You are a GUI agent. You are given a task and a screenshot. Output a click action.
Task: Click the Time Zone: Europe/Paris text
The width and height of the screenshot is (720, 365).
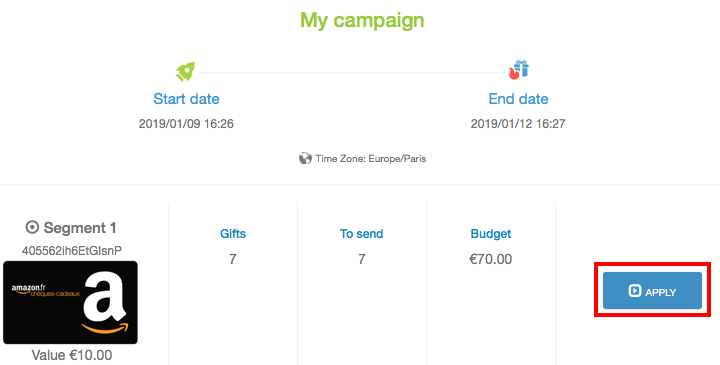(x=371, y=159)
